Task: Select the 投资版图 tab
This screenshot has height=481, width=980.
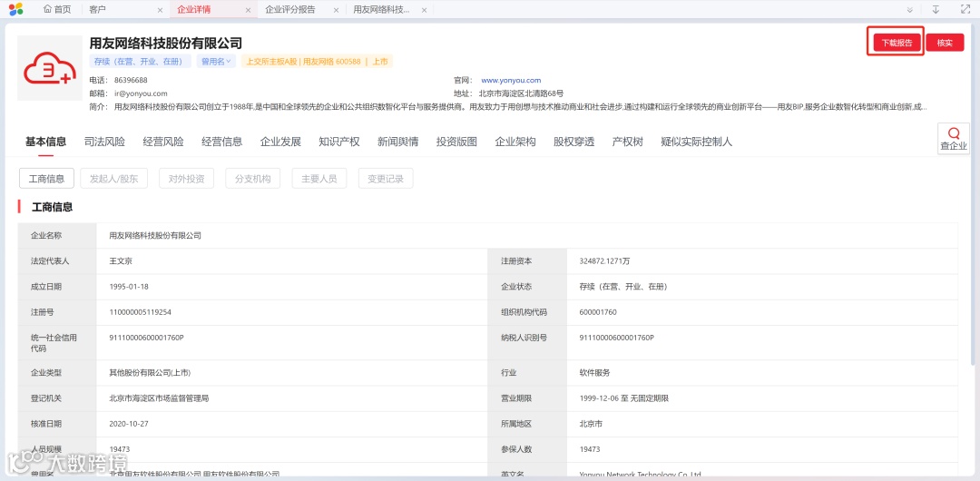Action: (456, 142)
